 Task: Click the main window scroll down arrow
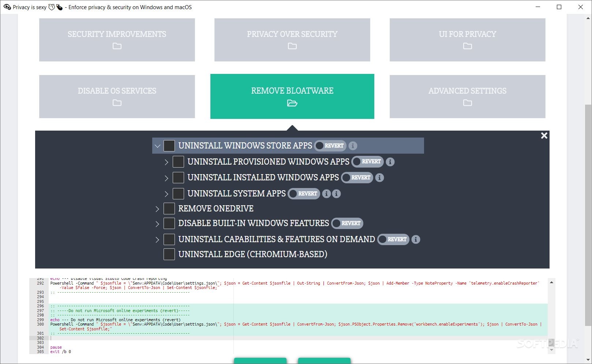[x=589, y=360]
